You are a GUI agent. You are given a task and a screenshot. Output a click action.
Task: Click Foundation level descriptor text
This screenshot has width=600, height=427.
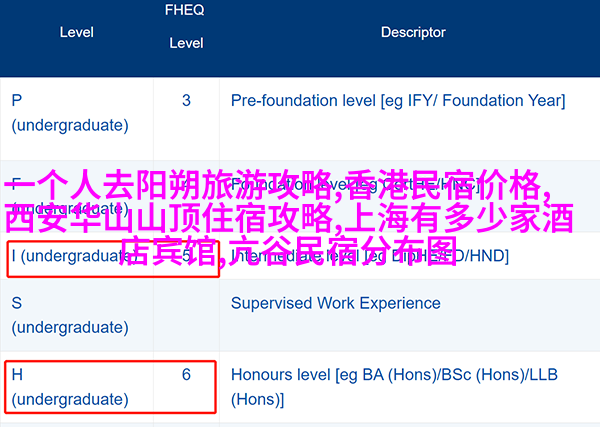[356, 185]
